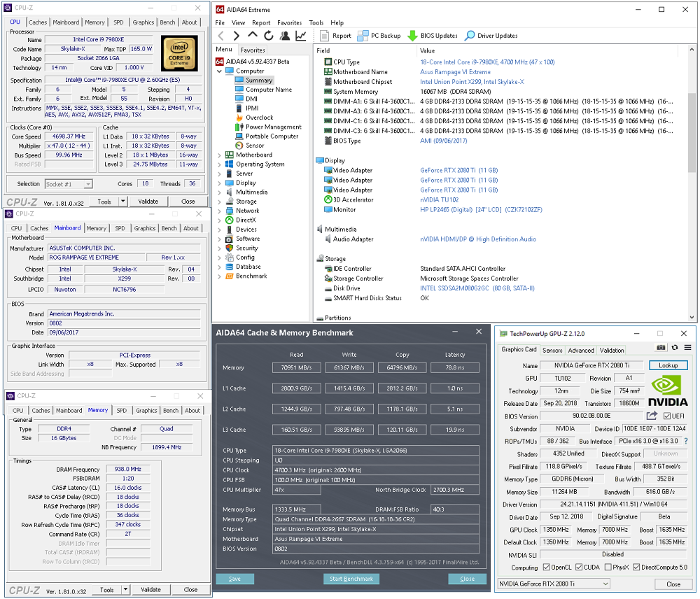Viewport: 700px width, 599px height.
Task: Open the SPD tab in bottom CPU-Z window
Action: [x=121, y=411]
